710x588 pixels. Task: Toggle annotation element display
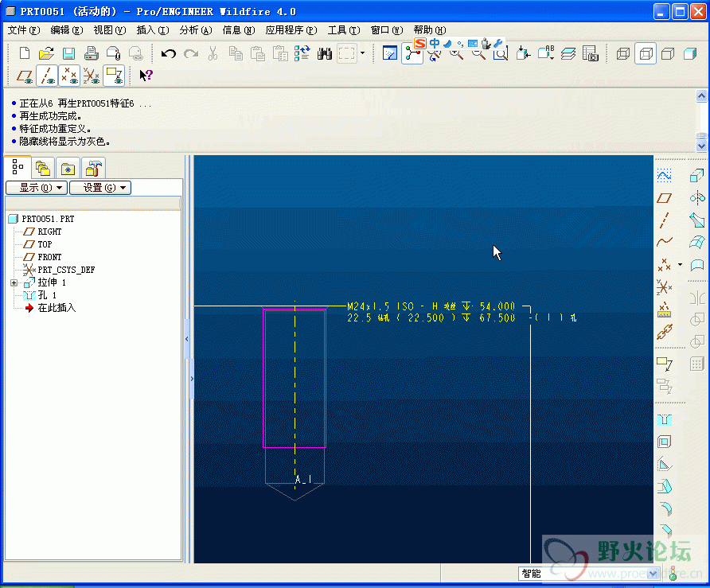[x=114, y=76]
